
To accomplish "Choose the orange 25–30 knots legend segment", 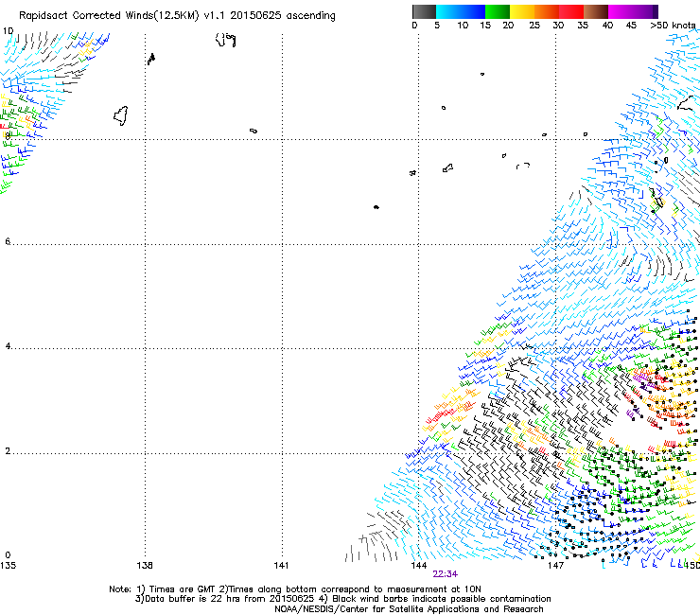I will tap(547, 11).
